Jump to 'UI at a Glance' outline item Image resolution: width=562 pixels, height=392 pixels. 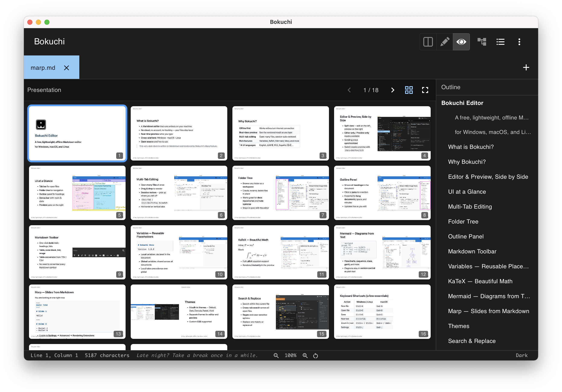pos(467,192)
